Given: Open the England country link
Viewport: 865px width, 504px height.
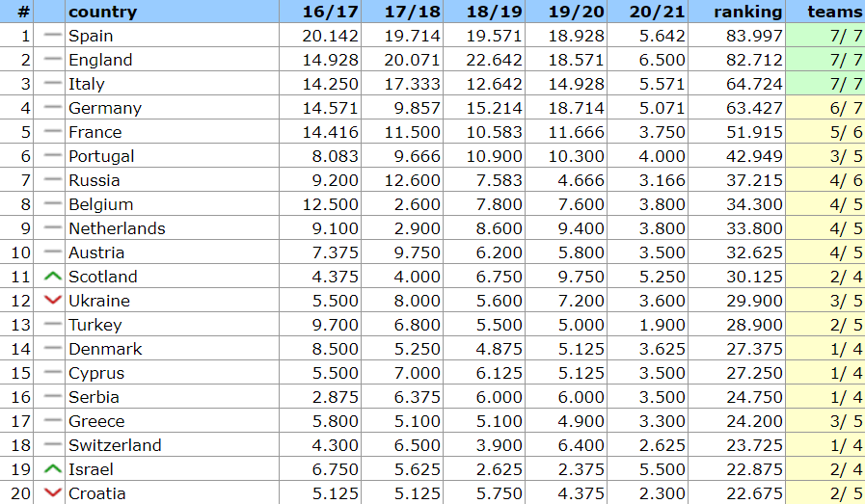Looking at the screenshot, I should [100, 60].
